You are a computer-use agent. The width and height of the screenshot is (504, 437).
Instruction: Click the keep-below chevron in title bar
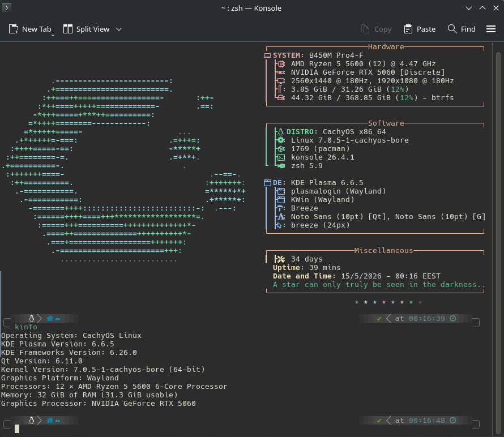469,8
